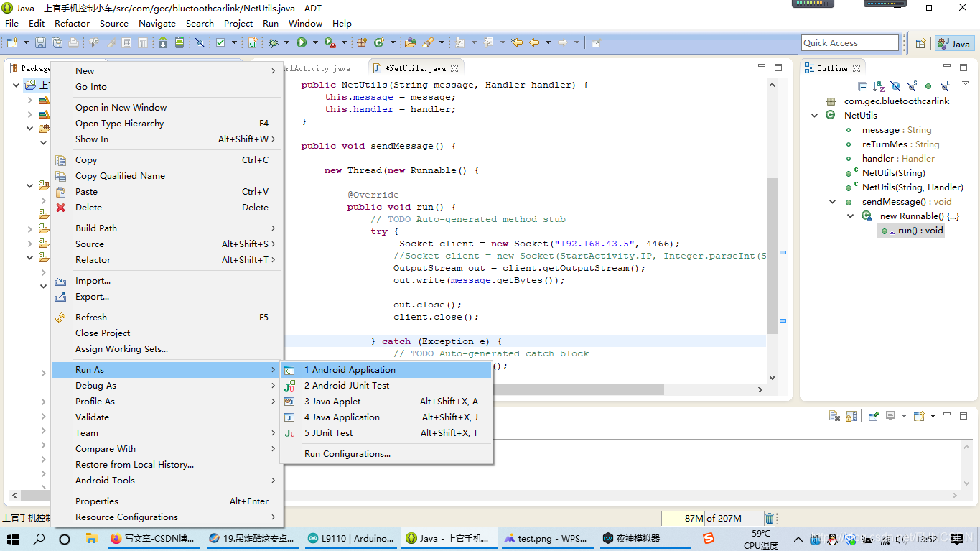The image size is (980, 551).
Task: Click the Debug bug icon
Action: pyautogui.click(x=273, y=43)
